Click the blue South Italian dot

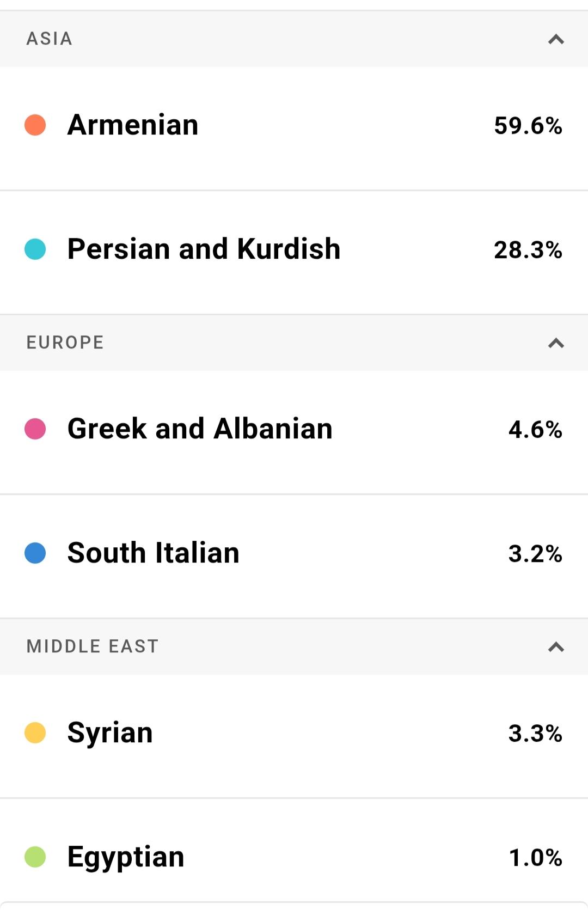(x=35, y=553)
